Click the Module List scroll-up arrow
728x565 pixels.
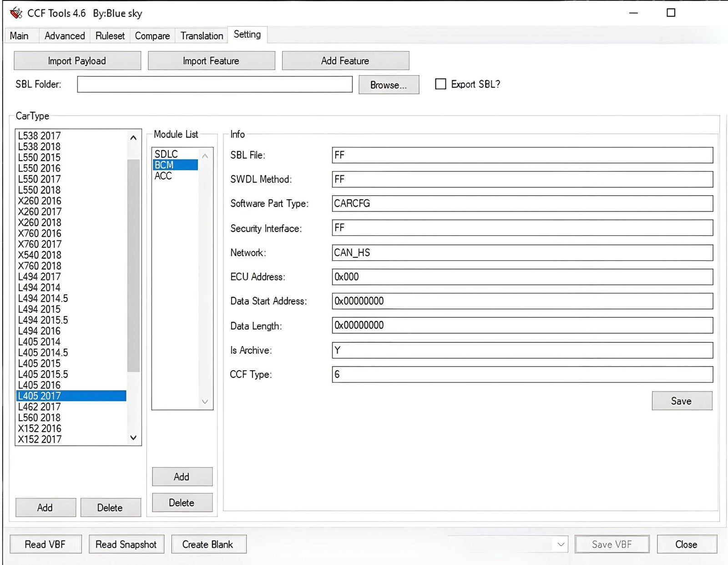(x=205, y=156)
